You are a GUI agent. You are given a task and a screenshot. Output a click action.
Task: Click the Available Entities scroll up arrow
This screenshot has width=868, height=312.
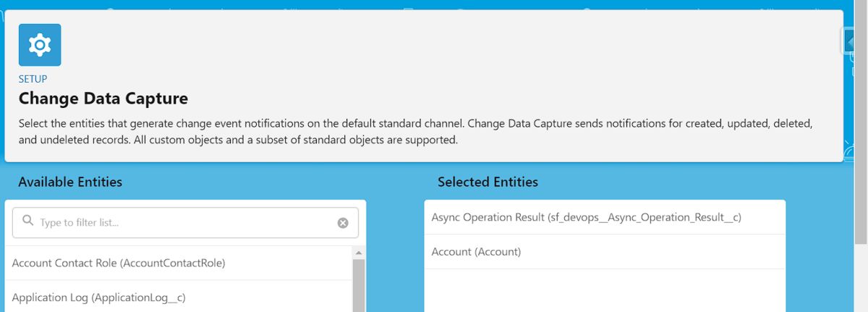(x=358, y=253)
